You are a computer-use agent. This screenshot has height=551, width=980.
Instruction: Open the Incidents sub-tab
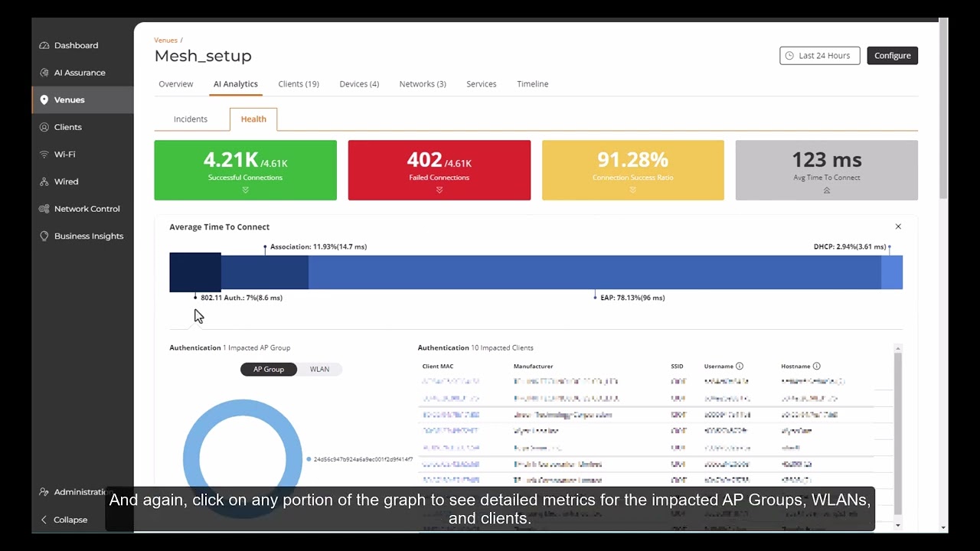point(191,119)
